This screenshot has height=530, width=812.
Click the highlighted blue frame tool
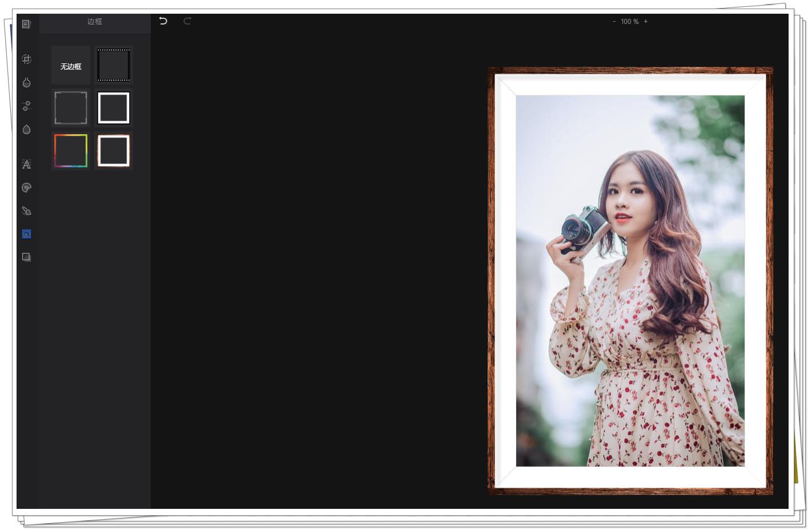[x=26, y=234]
